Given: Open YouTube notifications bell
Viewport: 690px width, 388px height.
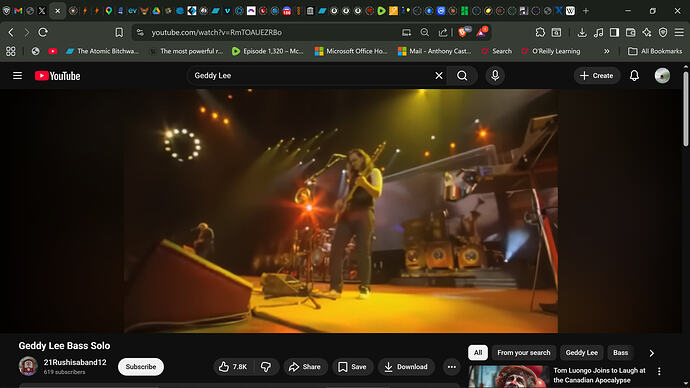Looking at the screenshot, I should 634,76.
